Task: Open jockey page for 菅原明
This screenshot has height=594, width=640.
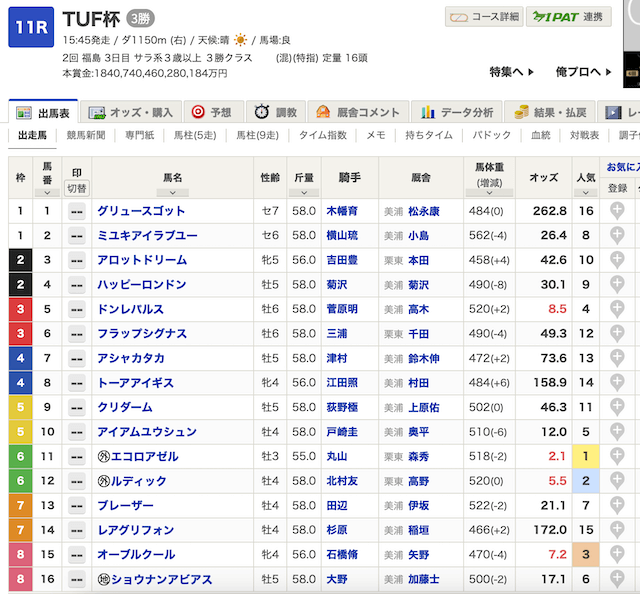Action: click(x=342, y=309)
